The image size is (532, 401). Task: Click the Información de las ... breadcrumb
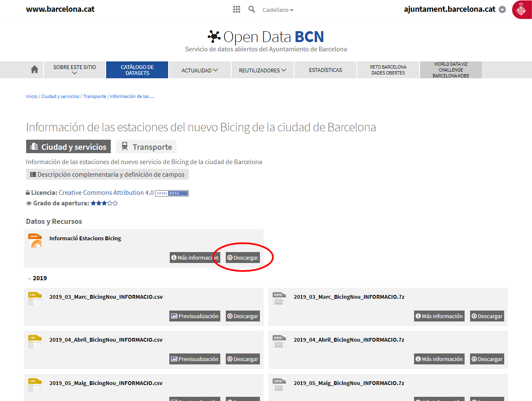click(131, 96)
